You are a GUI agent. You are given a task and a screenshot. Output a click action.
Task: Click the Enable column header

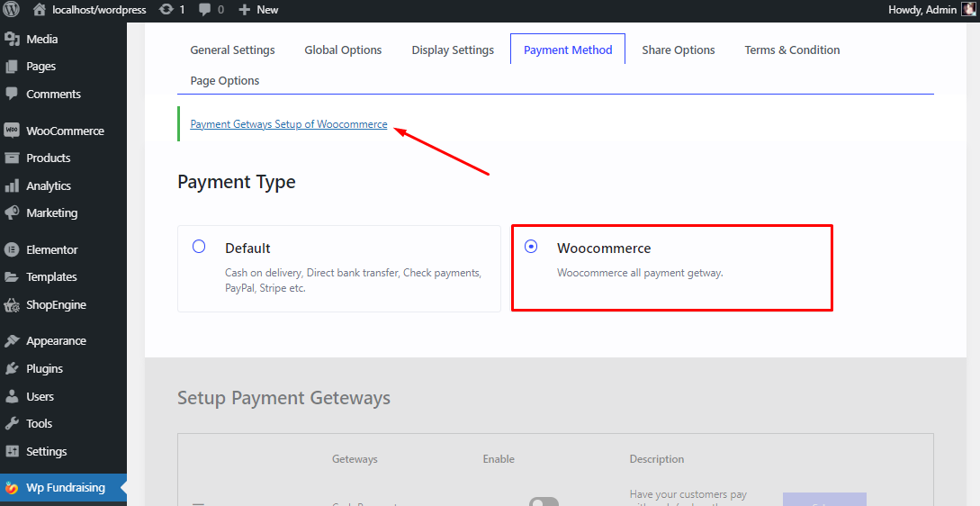point(499,459)
